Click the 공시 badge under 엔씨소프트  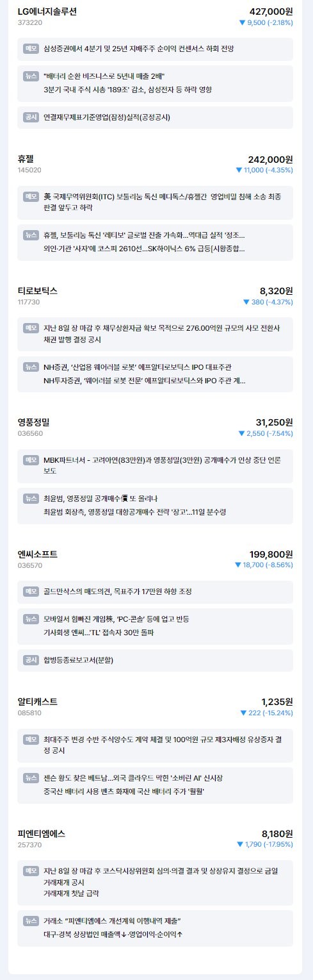coord(31,660)
